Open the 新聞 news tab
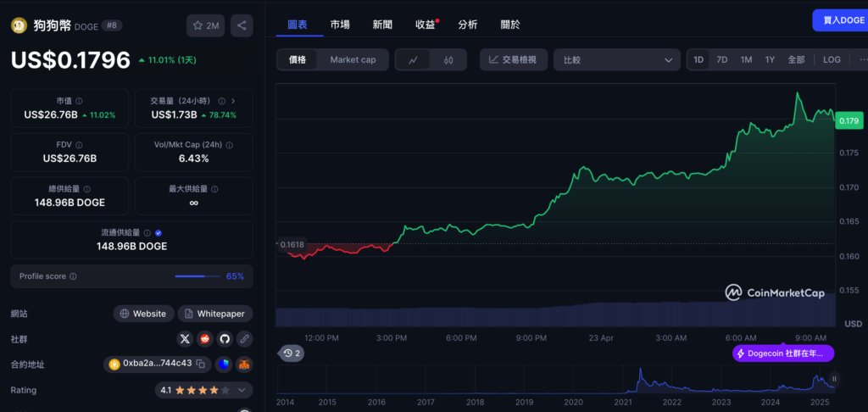 pyautogui.click(x=382, y=25)
